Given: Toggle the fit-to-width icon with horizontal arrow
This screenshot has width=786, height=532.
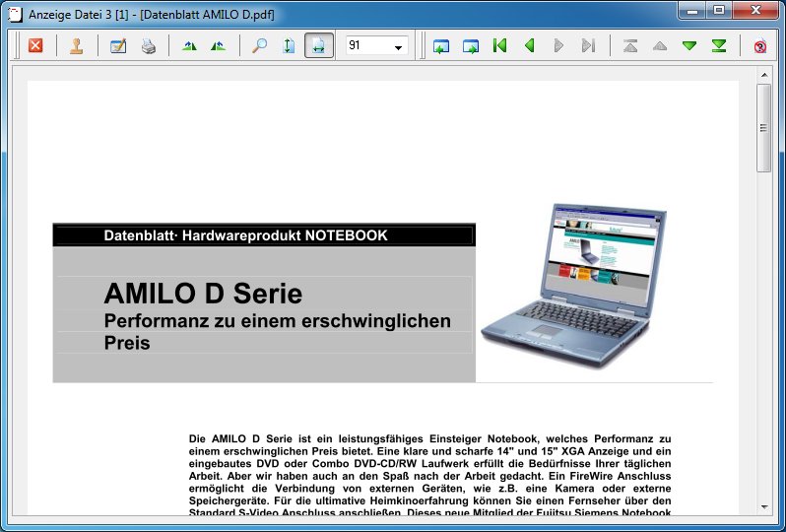Looking at the screenshot, I should coord(319,46).
